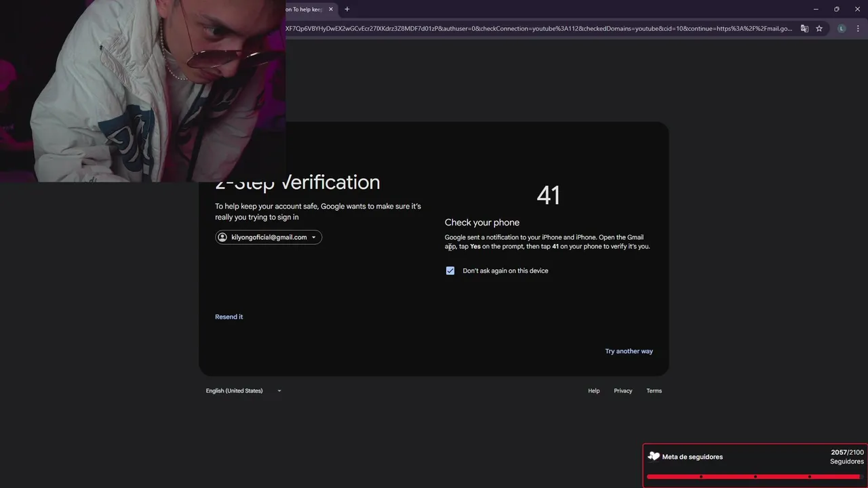Minimize the browser window
Screen dimensions: 868x488
tap(815, 9)
